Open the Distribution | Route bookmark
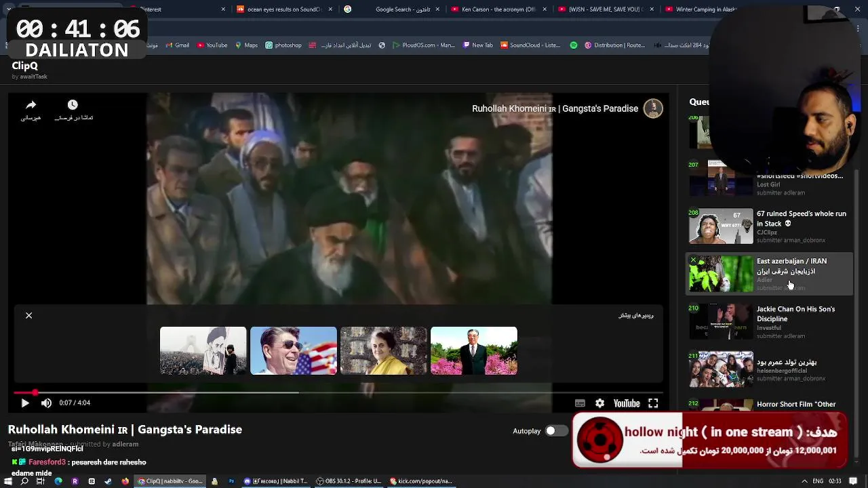 [614, 45]
